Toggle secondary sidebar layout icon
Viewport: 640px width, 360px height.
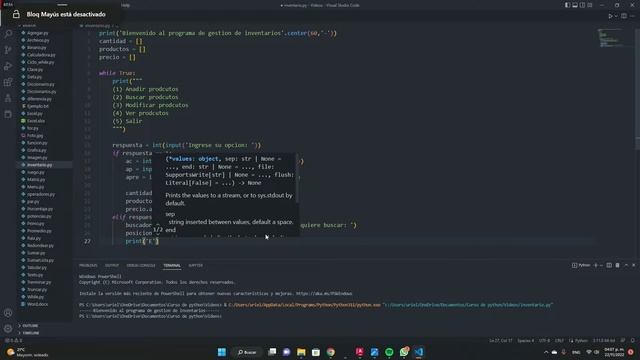[x=582, y=5]
